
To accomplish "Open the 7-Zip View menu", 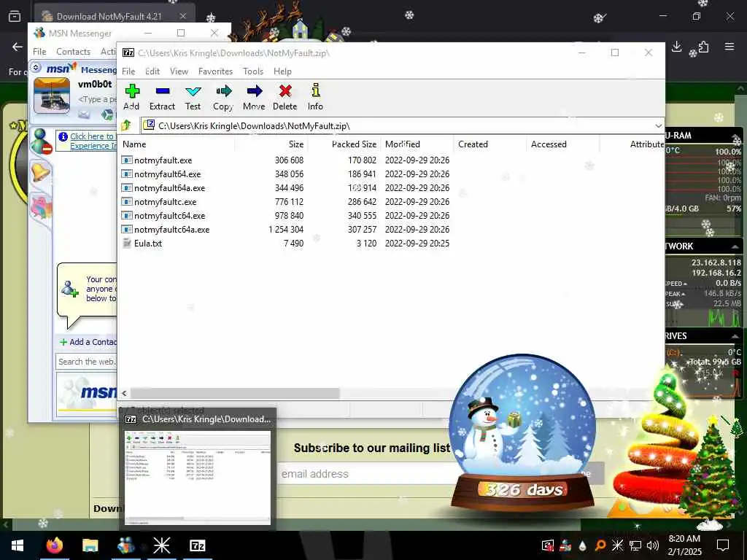I will pos(179,71).
